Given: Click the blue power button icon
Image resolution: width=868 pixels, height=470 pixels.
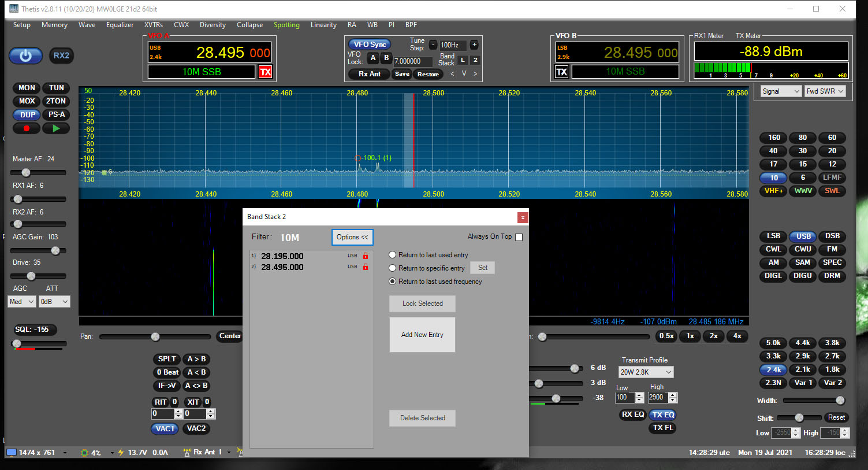Looking at the screenshot, I should (x=25, y=55).
